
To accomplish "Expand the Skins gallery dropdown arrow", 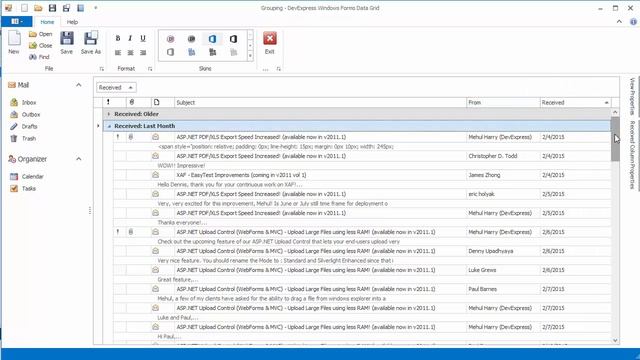I will click(x=250, y=56).
